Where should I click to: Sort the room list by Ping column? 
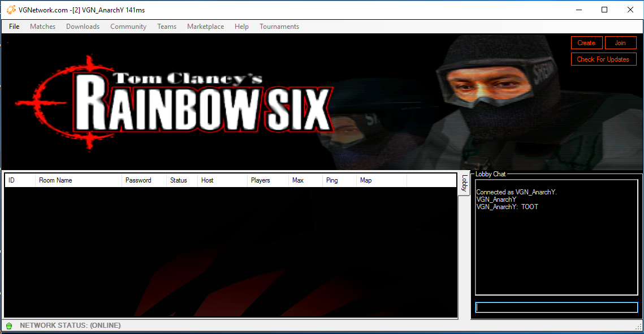339,180
